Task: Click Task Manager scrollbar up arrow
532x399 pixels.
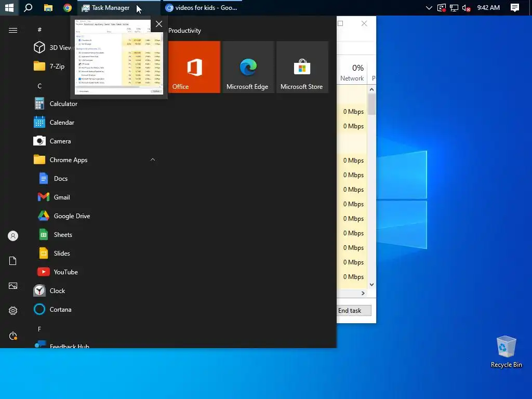Action: coord(371,89)
